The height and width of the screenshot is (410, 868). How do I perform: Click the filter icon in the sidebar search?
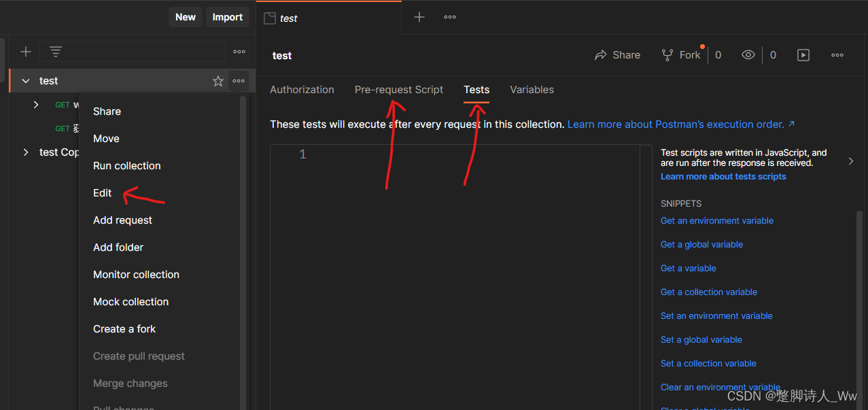coord(56,52)
